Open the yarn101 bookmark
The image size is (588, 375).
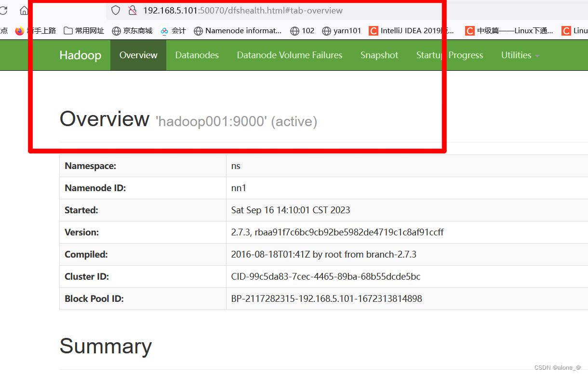[342, 31]
